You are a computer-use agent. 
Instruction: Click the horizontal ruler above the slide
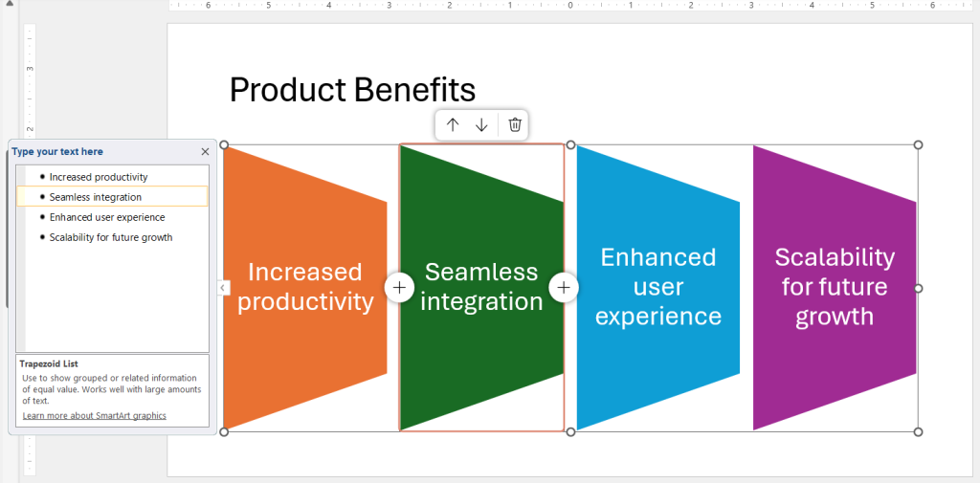570,5
